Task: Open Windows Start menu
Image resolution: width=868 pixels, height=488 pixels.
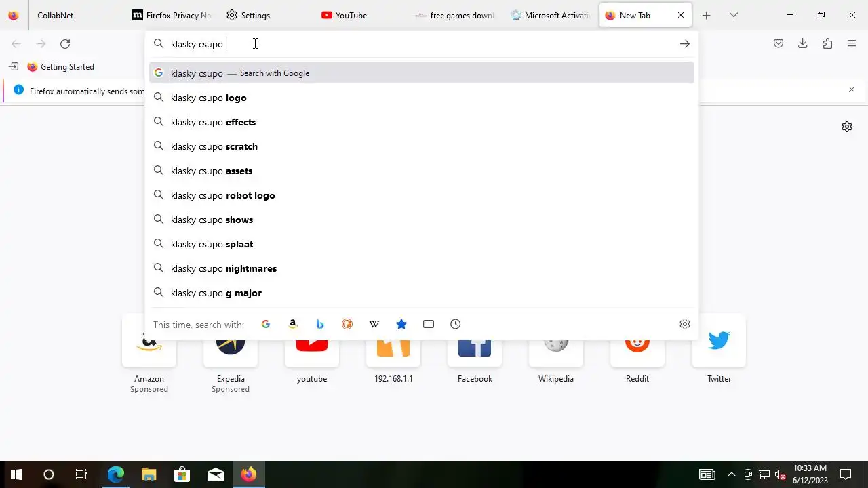Action: (x=16, y=474)
